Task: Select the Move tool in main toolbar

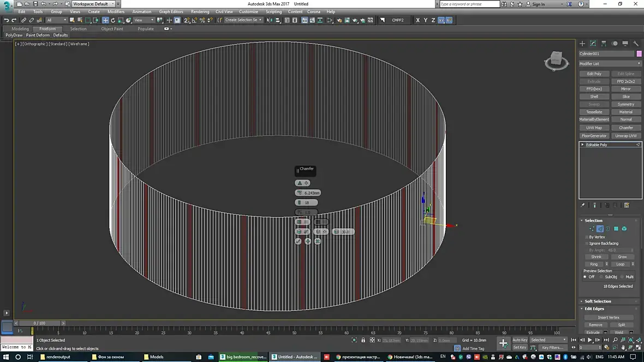Action: pyautogui.click(x=105, y=20)
